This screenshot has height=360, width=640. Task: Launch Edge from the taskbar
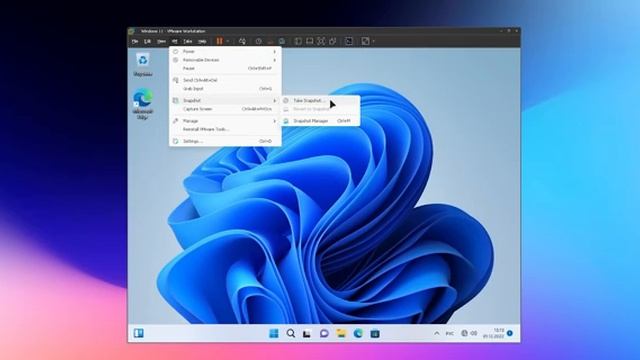tap(358, 333)
